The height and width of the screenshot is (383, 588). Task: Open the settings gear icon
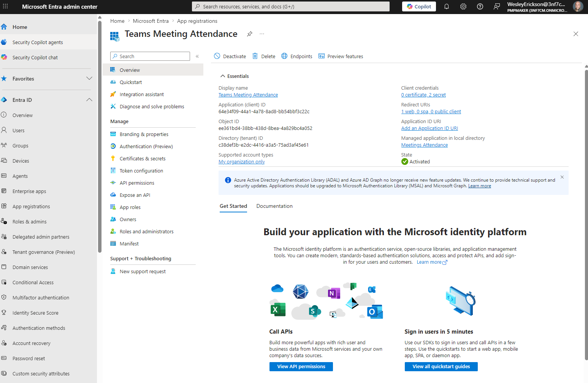click(463, 6)
